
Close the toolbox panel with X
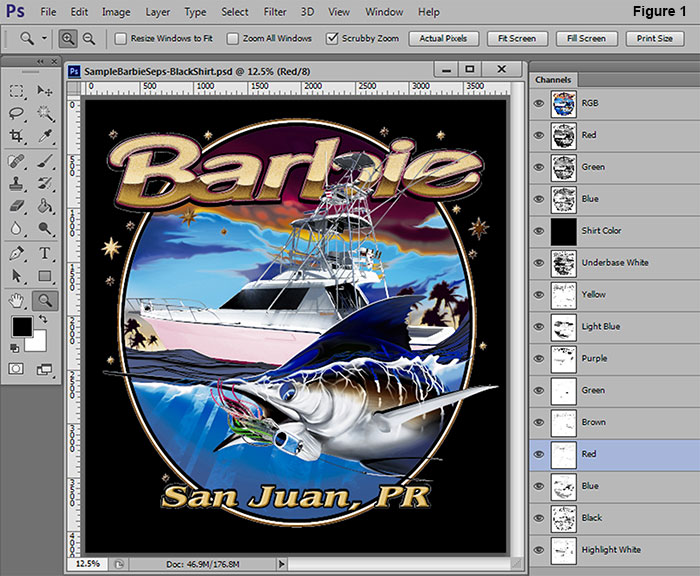point(54,61)
